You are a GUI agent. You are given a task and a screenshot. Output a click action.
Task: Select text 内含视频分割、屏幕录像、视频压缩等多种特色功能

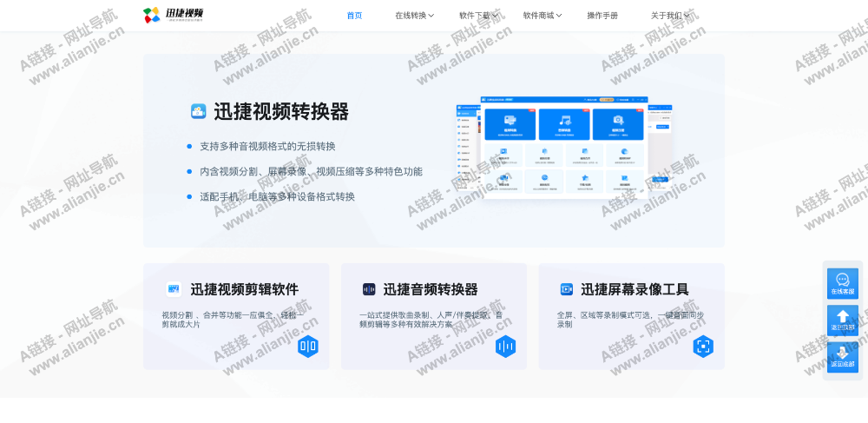pos(311,171)
